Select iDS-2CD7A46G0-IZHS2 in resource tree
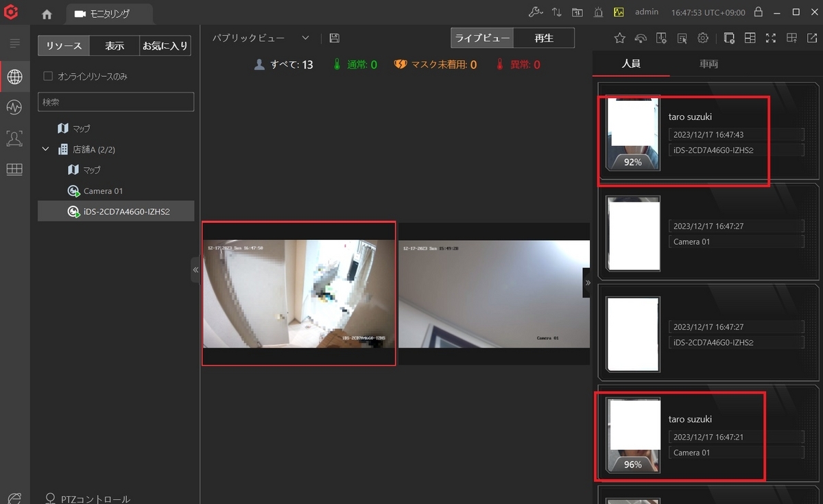The image size is (823, 504). (117, 211)
